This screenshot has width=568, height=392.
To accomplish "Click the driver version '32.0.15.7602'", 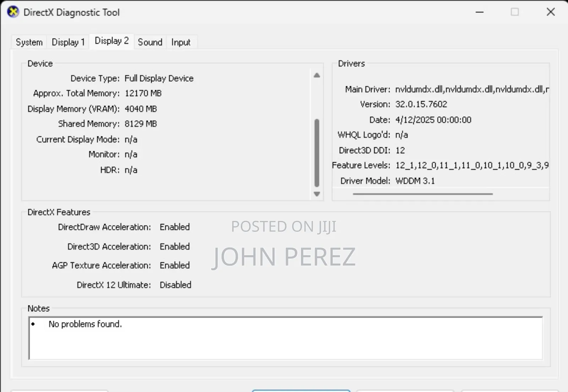I will (421, 104).
